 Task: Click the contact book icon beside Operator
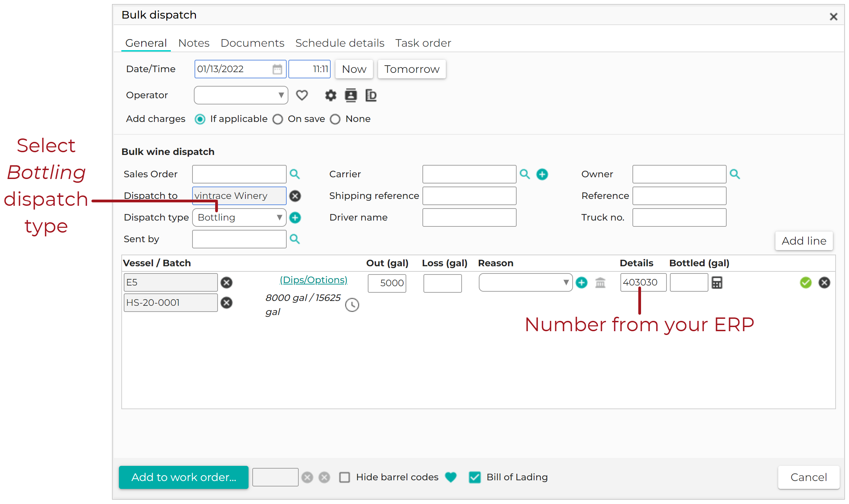click(351, 95)
